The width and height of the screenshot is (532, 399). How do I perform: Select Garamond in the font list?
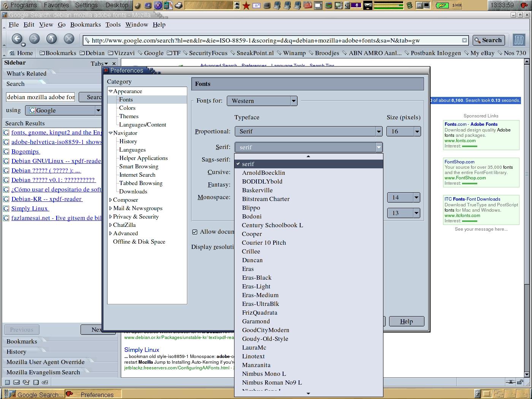(309, 321)
